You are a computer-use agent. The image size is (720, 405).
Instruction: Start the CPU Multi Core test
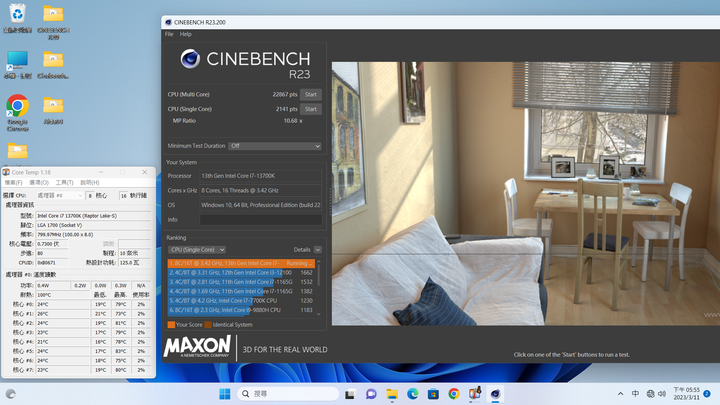(310, 95)
